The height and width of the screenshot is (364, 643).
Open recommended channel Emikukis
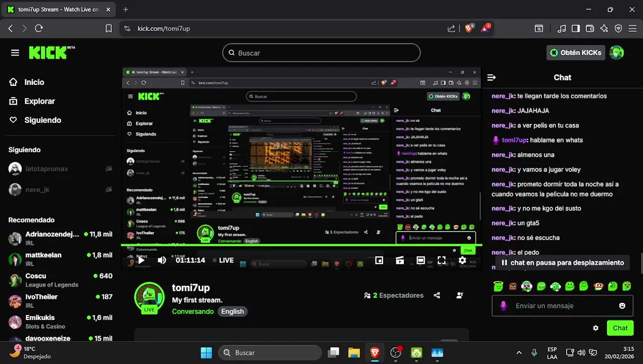[60, 322]
